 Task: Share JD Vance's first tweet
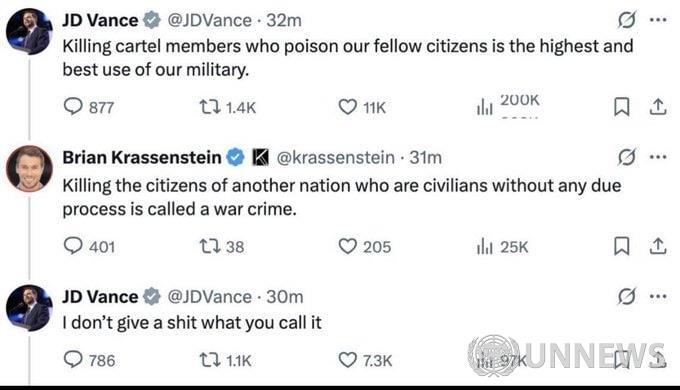(x=657, y=107)
